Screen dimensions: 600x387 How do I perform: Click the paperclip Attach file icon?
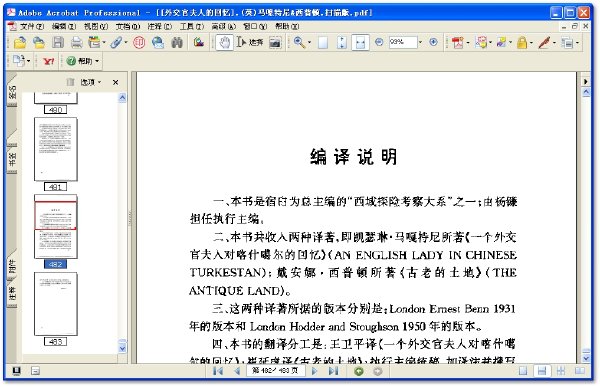(x=116, y=42)
